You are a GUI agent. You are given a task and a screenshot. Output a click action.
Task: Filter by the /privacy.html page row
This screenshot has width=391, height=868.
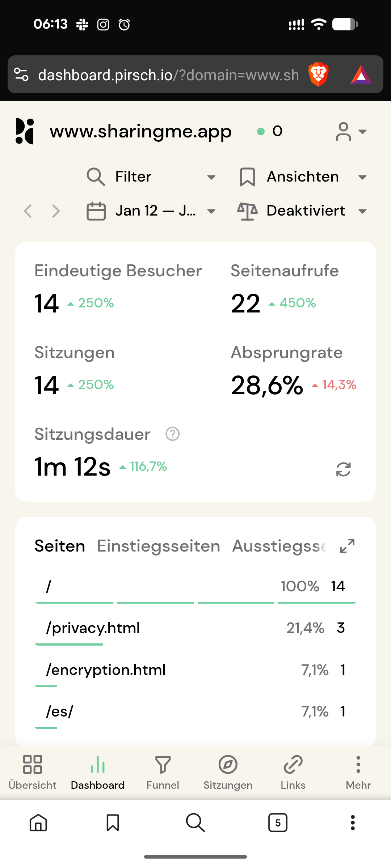(x=93, y=628)
